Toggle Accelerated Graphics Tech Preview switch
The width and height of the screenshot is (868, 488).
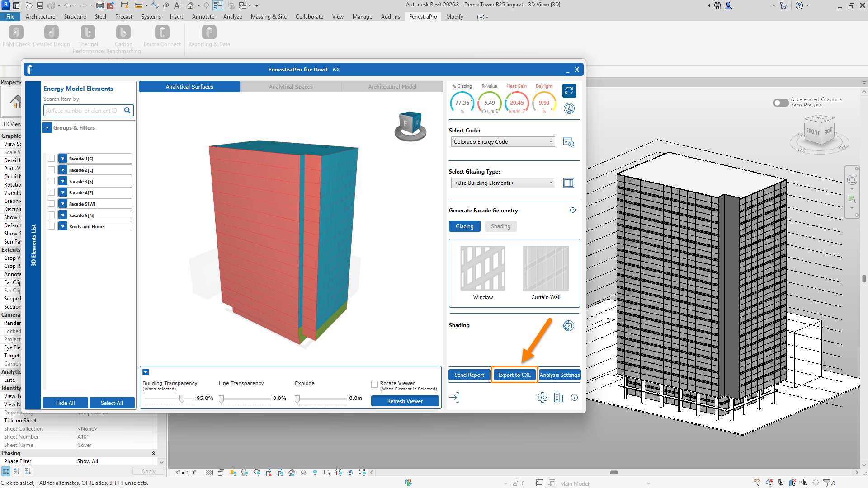pyautogui.click(x=781, y=103)
